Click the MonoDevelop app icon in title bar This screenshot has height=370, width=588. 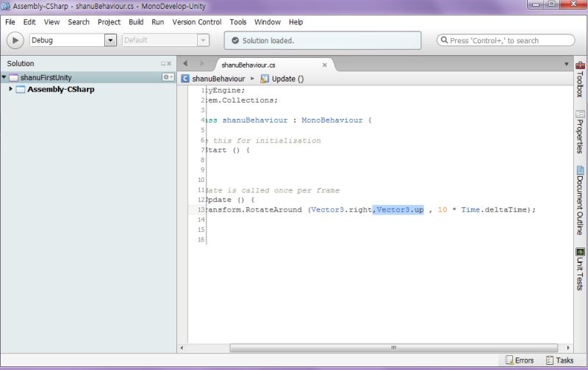(x=6, y=7)
